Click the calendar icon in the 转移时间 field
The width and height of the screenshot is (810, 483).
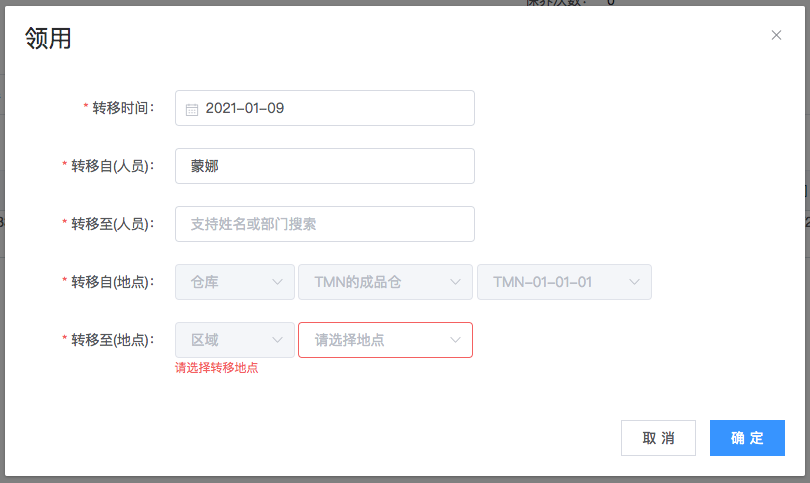[192, 109]
